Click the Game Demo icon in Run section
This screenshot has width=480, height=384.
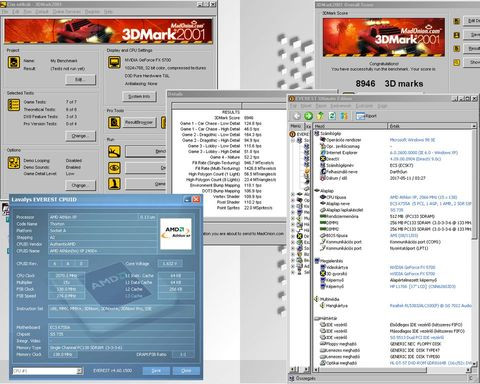[x=114, y=184]
